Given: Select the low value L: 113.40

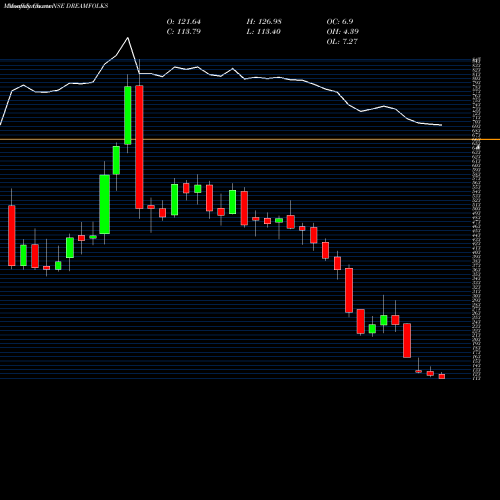Looking at the screenshot, I should tap(264, 31).
